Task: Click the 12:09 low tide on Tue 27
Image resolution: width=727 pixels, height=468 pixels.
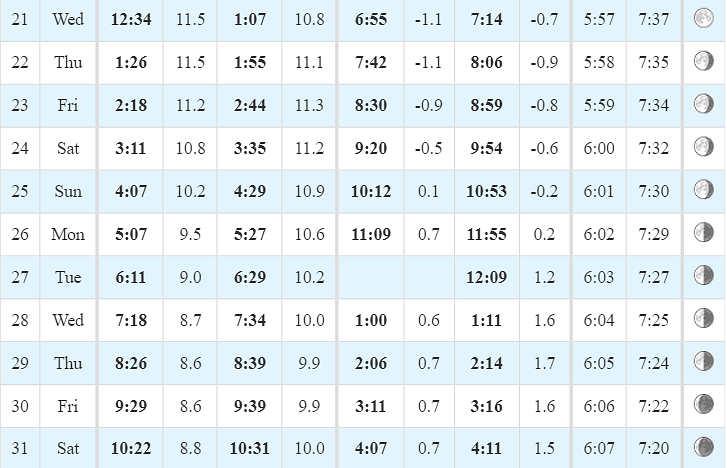Action: [x=486, y=277]
